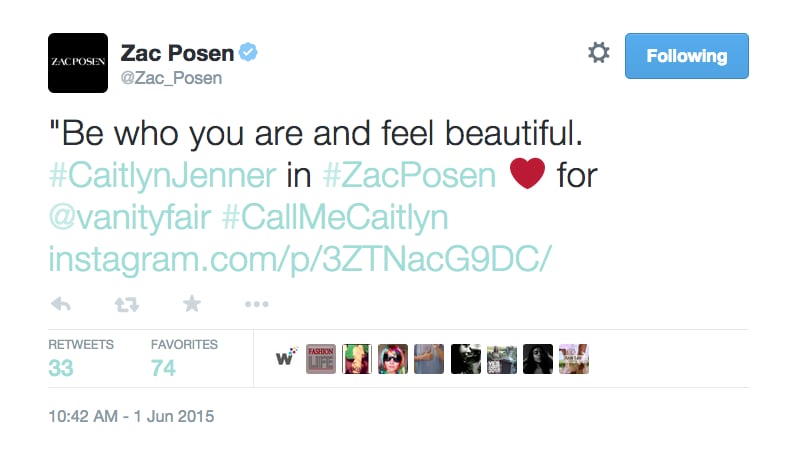Image resolution: width=792 pixels, height=462 pixels.
Task: Click the reply arrow icon
Action: pyautogui.click(x=61, y=304)
